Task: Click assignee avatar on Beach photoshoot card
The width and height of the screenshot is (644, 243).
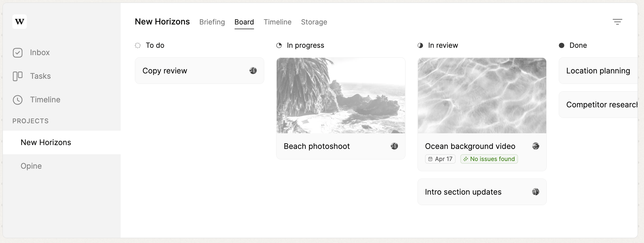Action: 394,146
